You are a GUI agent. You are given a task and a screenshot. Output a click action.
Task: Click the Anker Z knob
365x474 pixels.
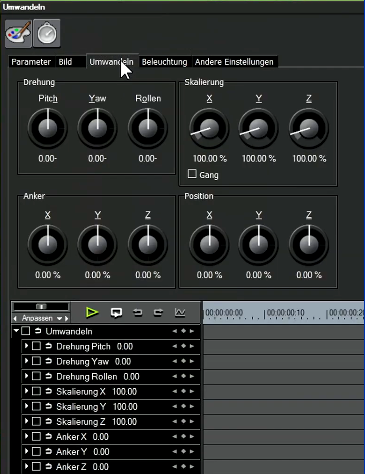[x=148, y=244]
